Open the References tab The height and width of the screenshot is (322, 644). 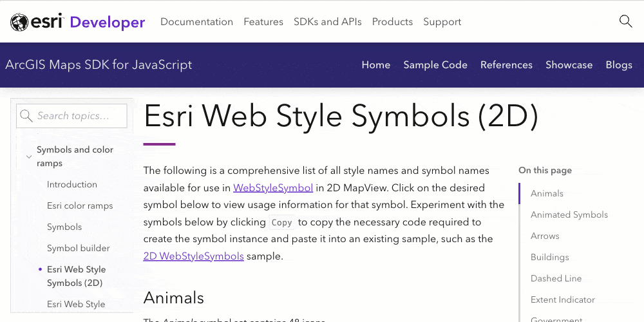506,65
